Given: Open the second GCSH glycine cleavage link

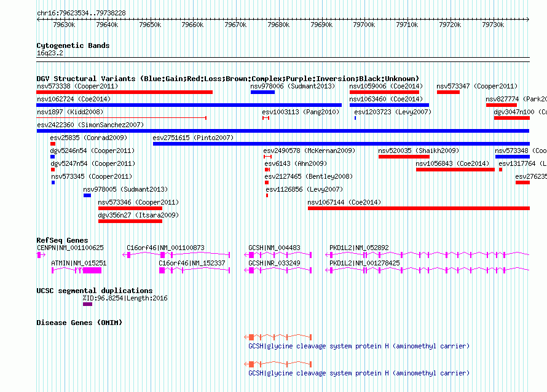Looking at the screenshot, I should click(x=358, y=373).
